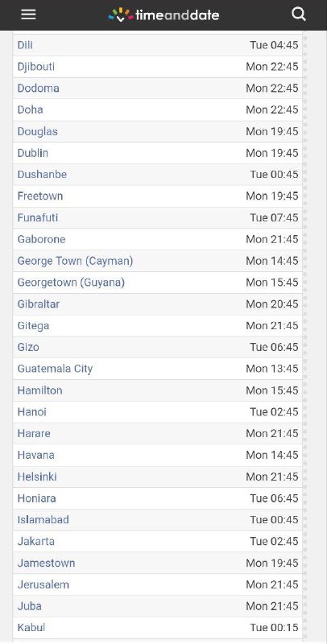Open Funafuti city details
Viewport: 327px width, 644px height.
pos(37,217)
